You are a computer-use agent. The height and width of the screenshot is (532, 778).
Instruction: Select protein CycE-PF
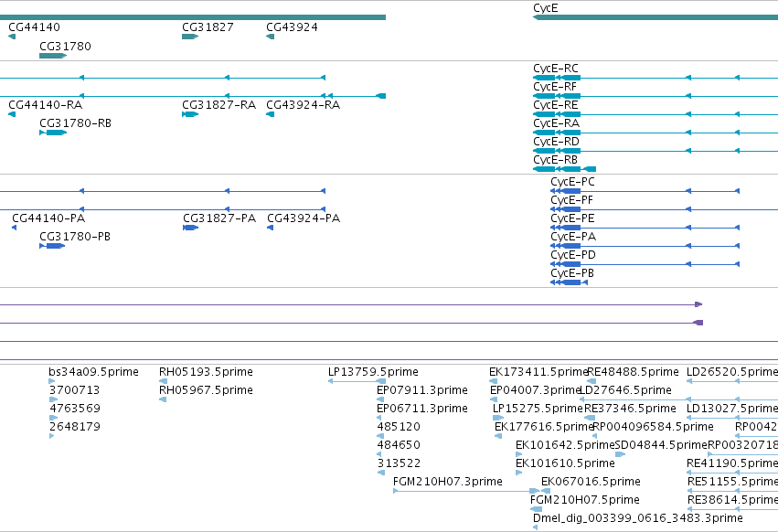(571, 200)
